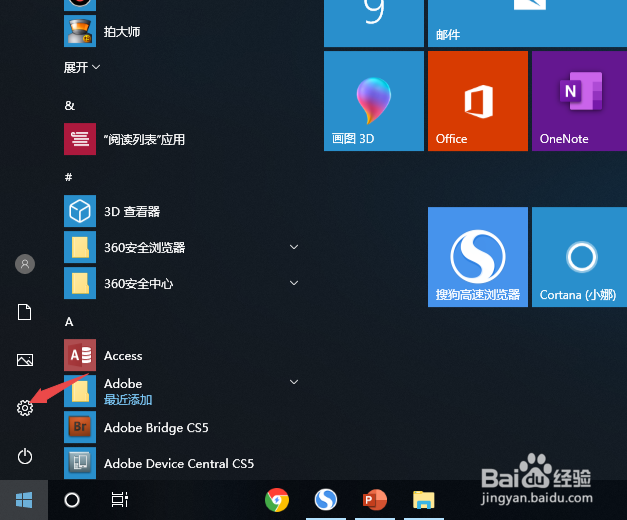Open the OneNote tile

click(579, 101)
